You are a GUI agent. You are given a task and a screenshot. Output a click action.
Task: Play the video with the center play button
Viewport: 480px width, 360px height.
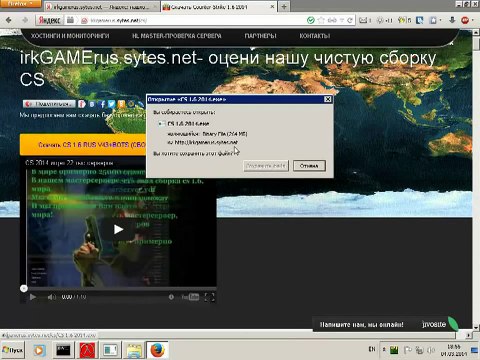pyautogui.click(x=118, y=229)
